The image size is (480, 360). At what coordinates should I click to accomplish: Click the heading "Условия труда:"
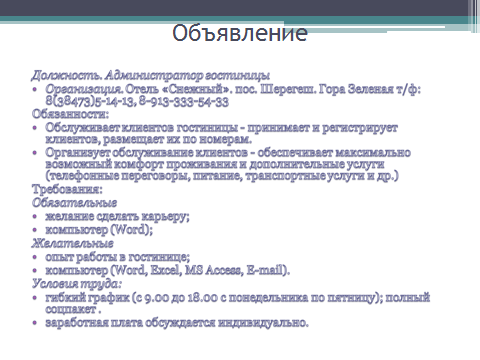pos(77,284)
